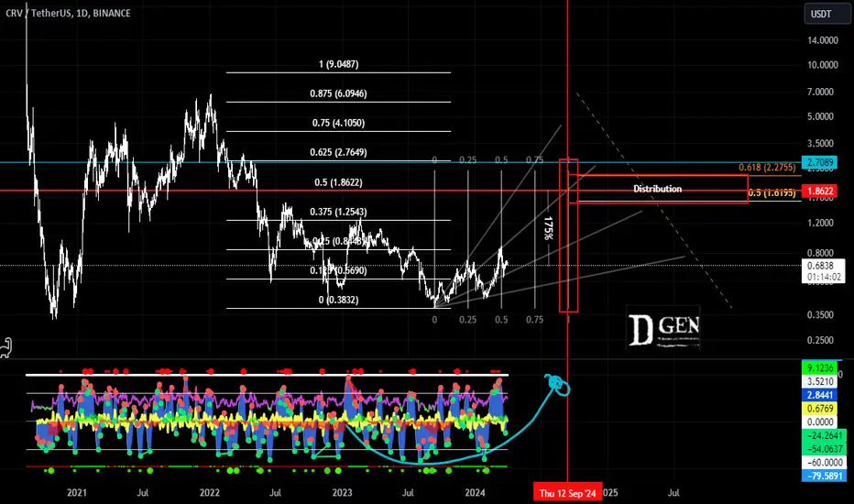Select the red 1.8622 price label
The height and width of the screenshot is (504, 854).
point(820,191)
